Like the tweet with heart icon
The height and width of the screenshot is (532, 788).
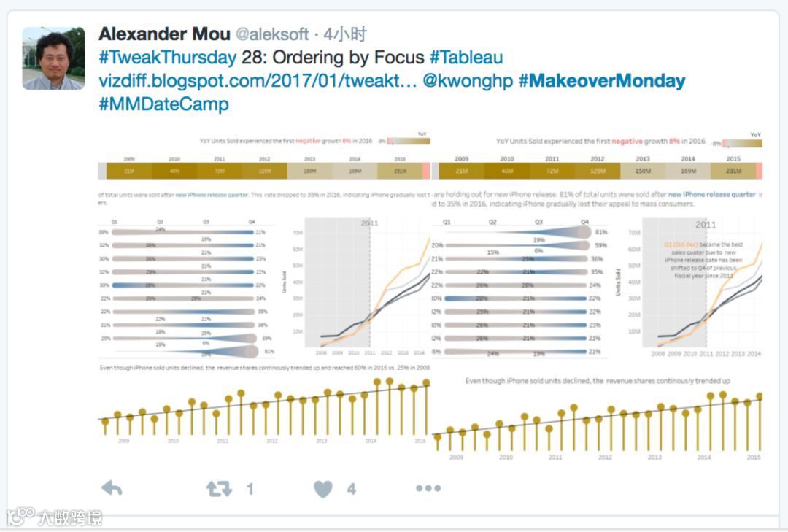click(322, 489)
